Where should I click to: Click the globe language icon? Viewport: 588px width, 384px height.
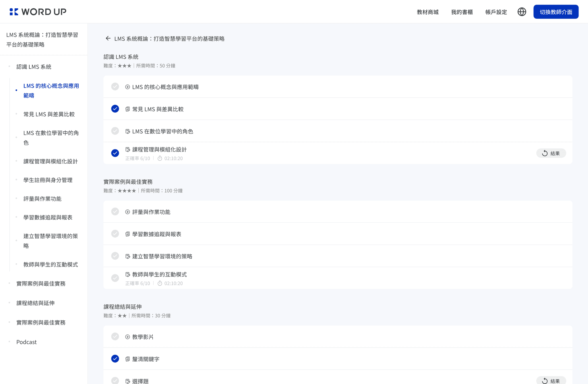(x=522, y=12)
